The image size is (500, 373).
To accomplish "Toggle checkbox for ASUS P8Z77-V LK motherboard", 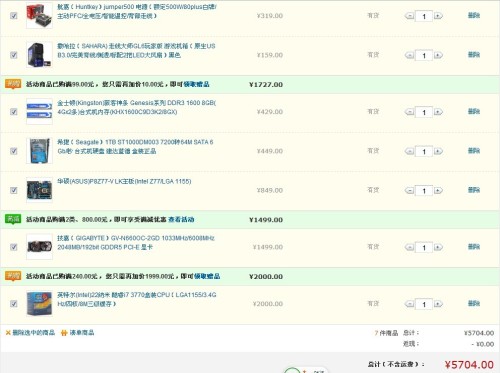I will [14, 190].
